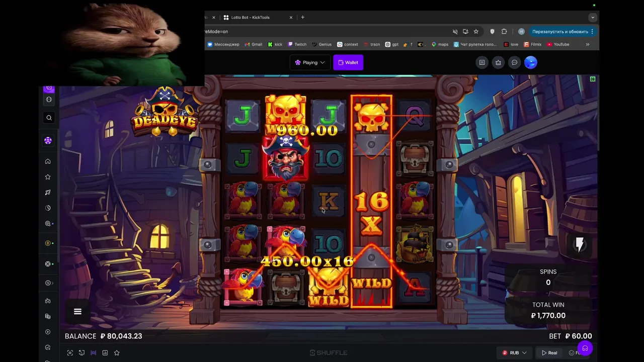
Task: Open the Playing dropdown
Action: coord(310,62)
